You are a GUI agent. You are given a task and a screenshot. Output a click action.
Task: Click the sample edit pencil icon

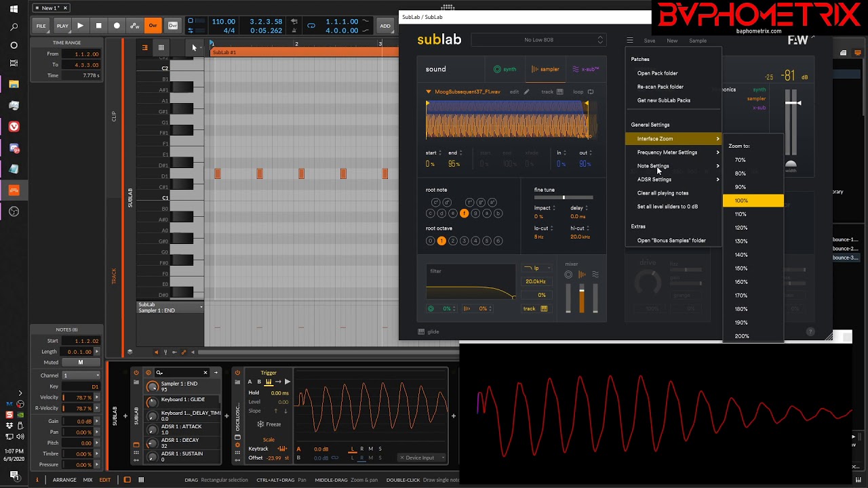tap(527, 92)
